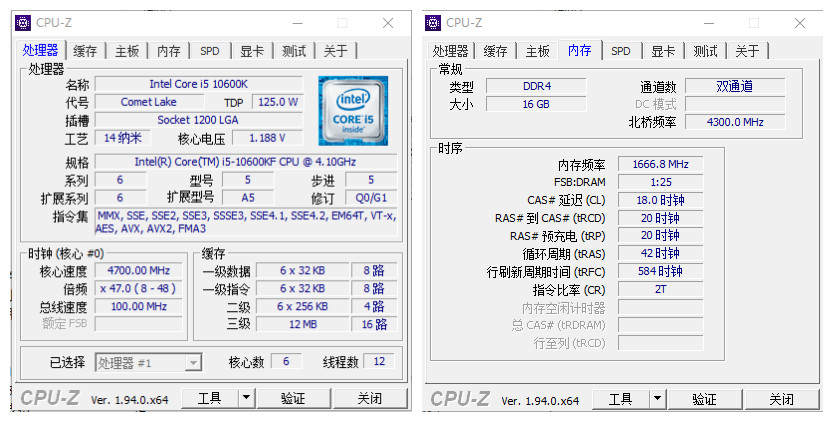The width and height of the screenshot is (833, 422).
Task: Click the 16 GB memory size value
Action: (537, 104)
